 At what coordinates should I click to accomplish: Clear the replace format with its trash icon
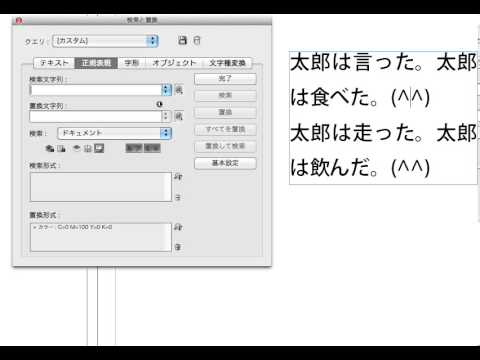pyautogui.click(x=178, y=247)
